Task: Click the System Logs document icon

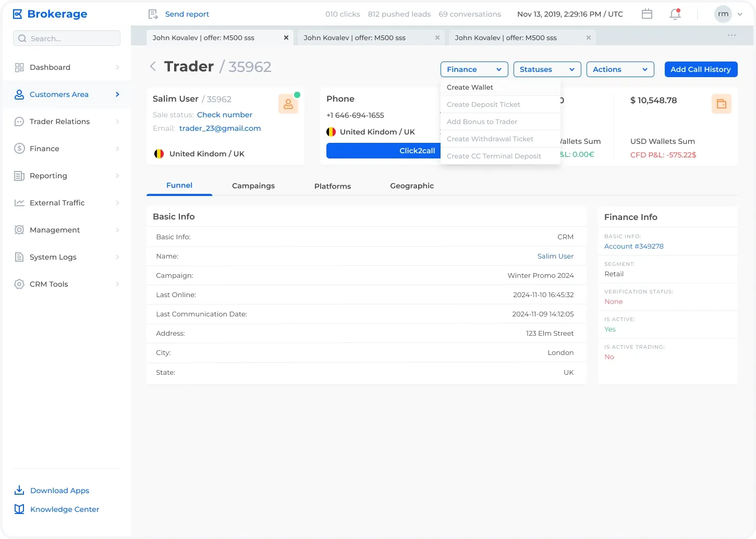Action: pos(19,257)
